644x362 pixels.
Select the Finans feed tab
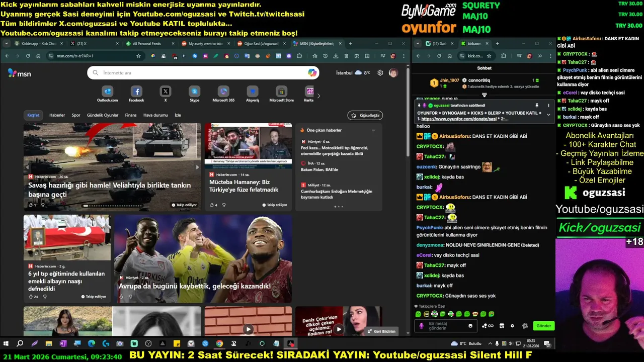pos(131,115)
